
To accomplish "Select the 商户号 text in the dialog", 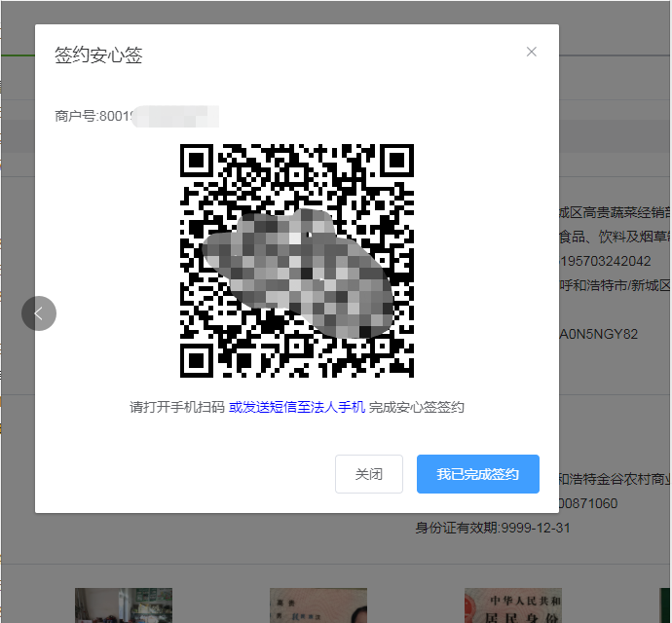I will click(136, 116).
